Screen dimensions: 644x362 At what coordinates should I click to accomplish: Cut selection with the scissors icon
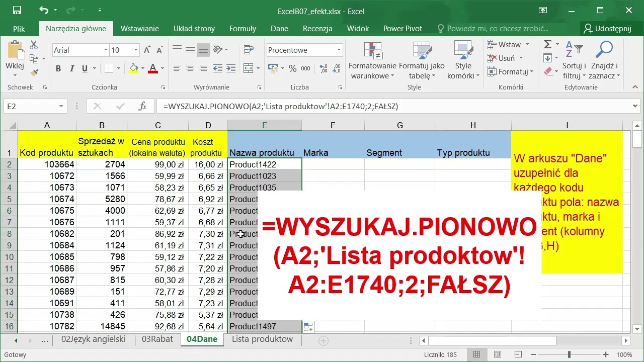pos(34,45)
